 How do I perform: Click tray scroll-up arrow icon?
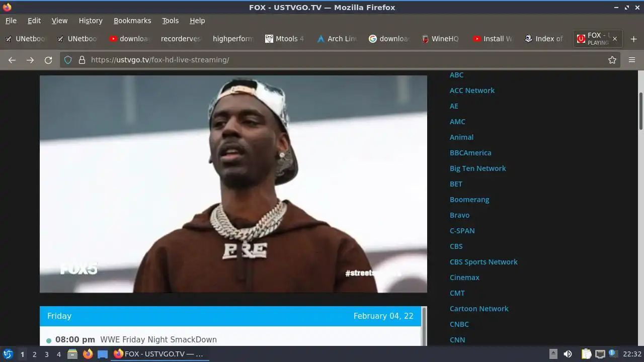click(553, 354)
